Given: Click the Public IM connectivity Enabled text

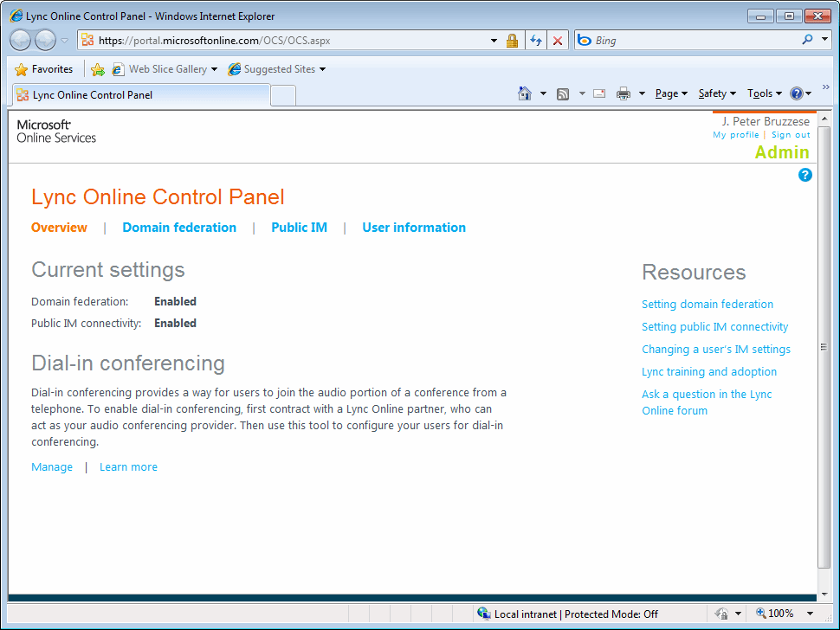Looking at the screenshot, I should click(175, 324).
